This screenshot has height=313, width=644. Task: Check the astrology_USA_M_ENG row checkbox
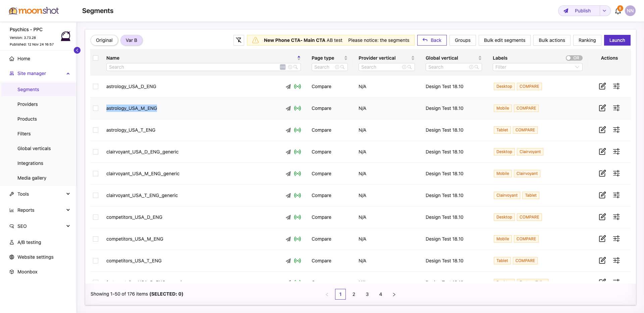click(x=96, y=108)
